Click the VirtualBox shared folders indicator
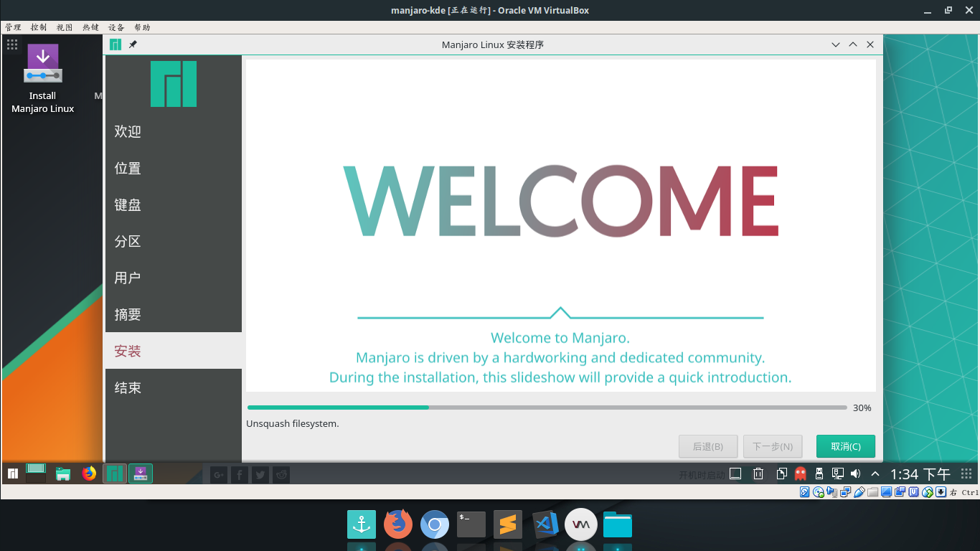The width and height of the screenshot is (980, 551). [x=873, y=492]
